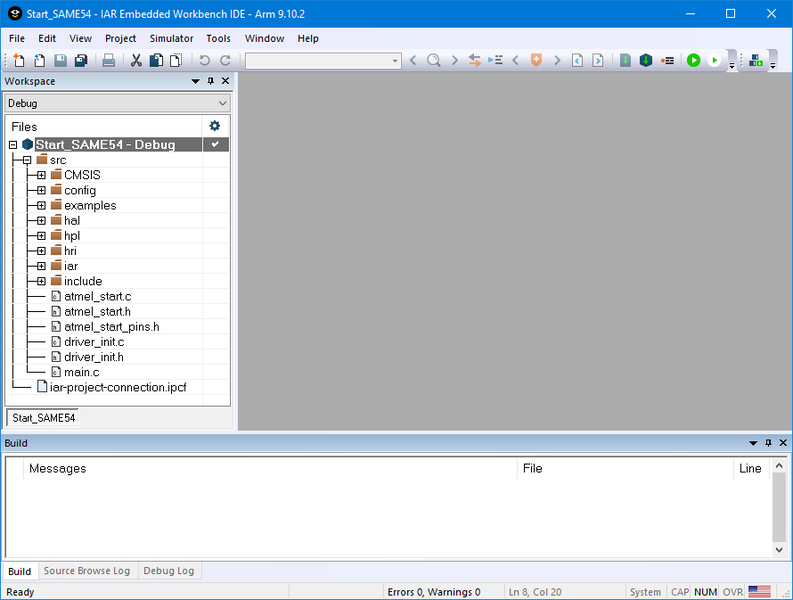Viewport: 793px width, 600px height.
Task: Click the Cut scissors icon
Action: coord(136,61)
